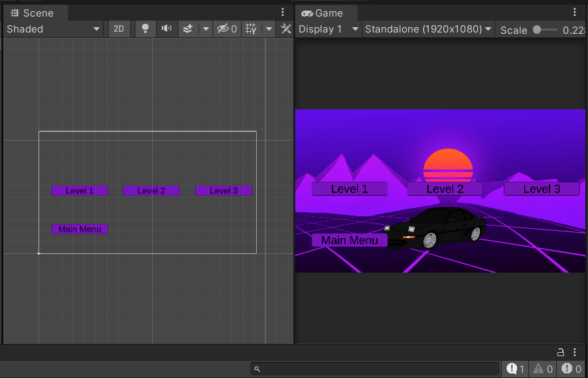This screenshot has width=588, height=378.
Task: Expand the grid settings dropdown arrow
Action: [269, 29]
